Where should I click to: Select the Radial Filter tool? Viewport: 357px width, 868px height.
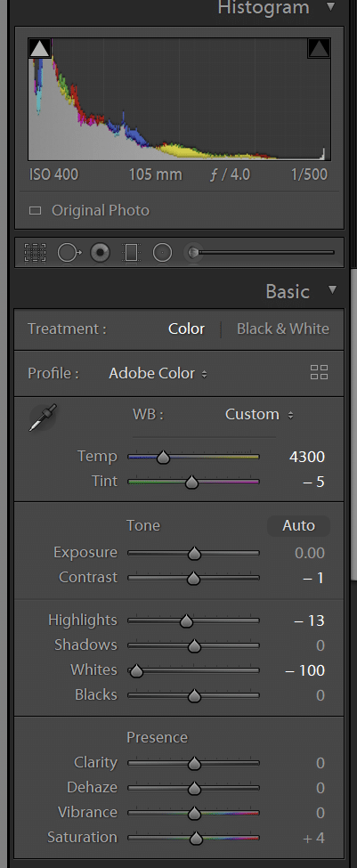coord(162,253)
